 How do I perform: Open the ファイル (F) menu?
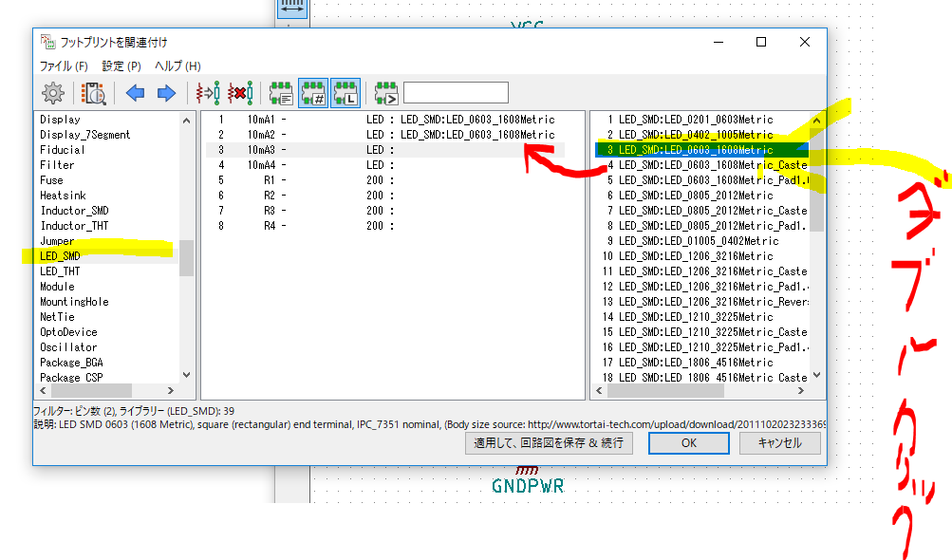(64, 65)
